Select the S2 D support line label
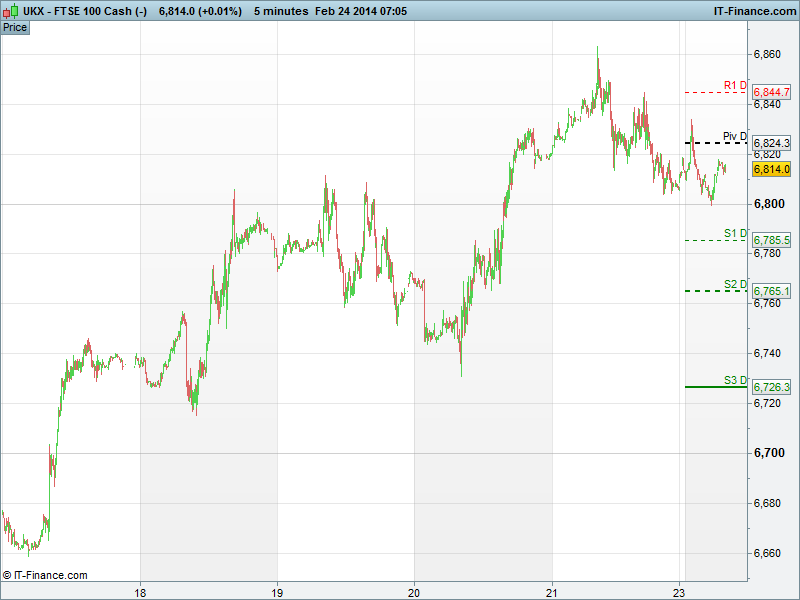Screen dimensions: 800x600 (735, 284)
